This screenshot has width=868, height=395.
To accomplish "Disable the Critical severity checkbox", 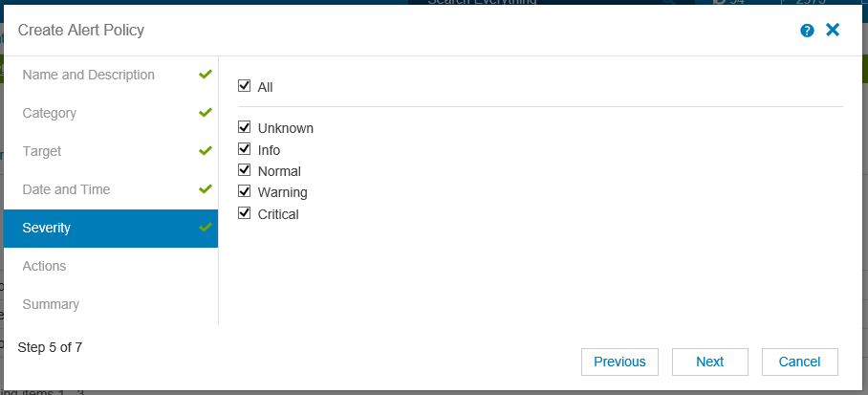I will click(244, 212).
